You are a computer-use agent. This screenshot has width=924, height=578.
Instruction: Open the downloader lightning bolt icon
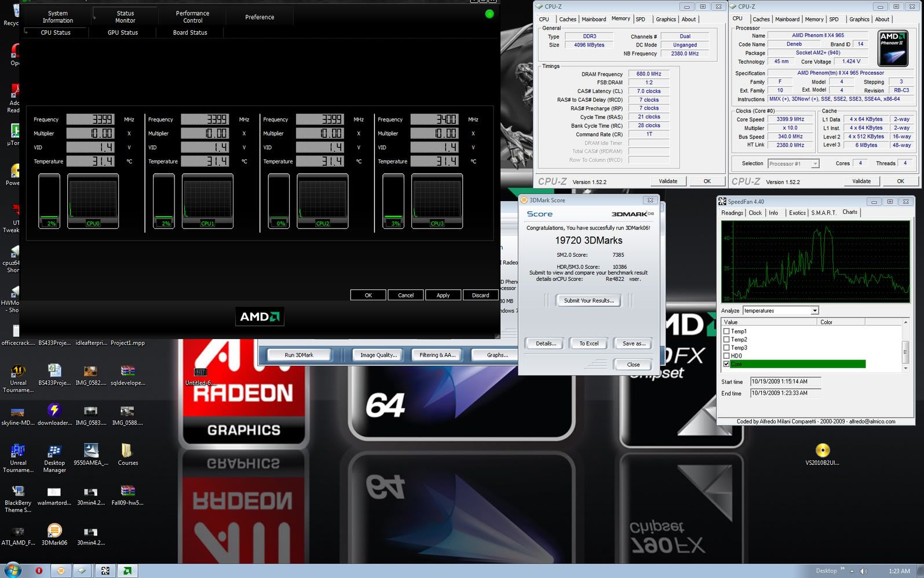click(x=54, y=412)
